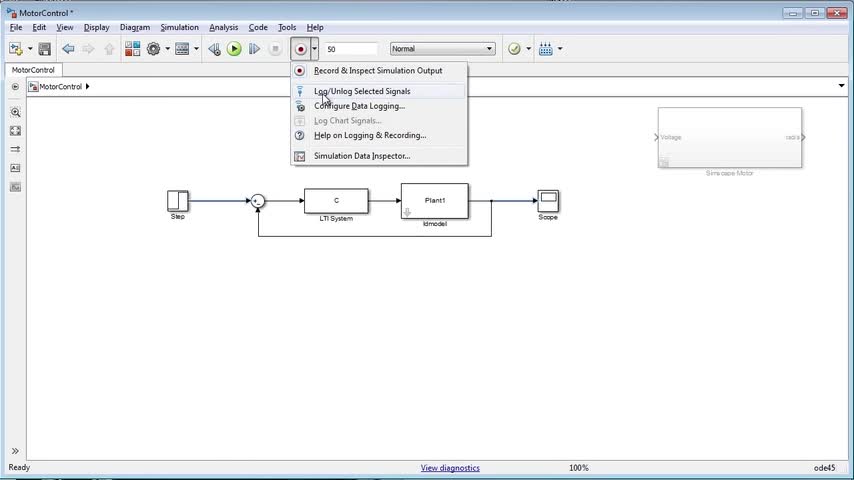
Task: Open the New Model dropdown arrow
Action: (30, 49)
